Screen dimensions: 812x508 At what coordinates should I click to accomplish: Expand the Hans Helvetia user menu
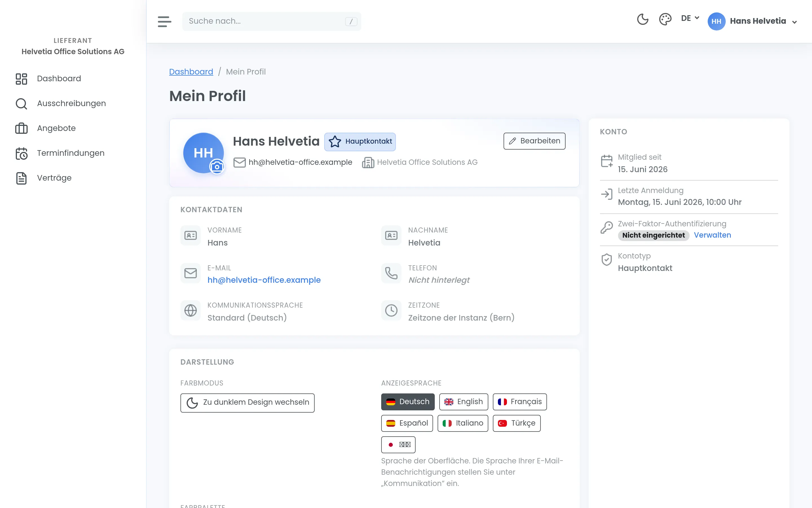click(752, 21)
